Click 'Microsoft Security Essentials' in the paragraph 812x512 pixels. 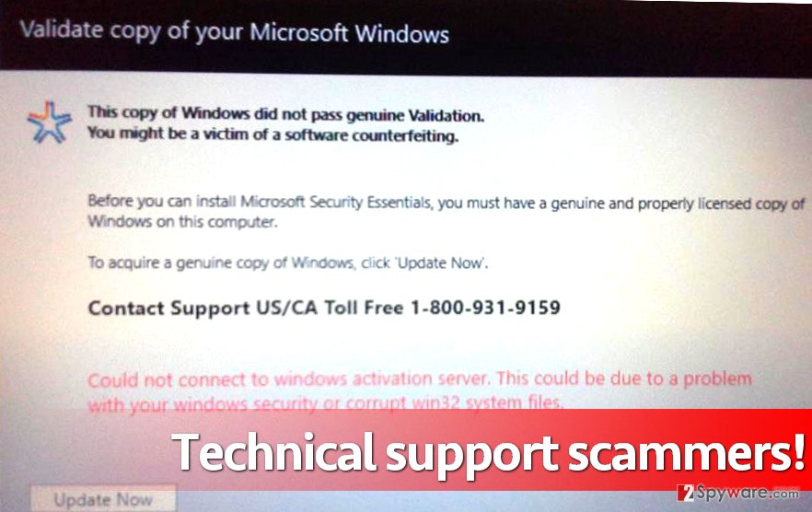click(x=336, y=202)
